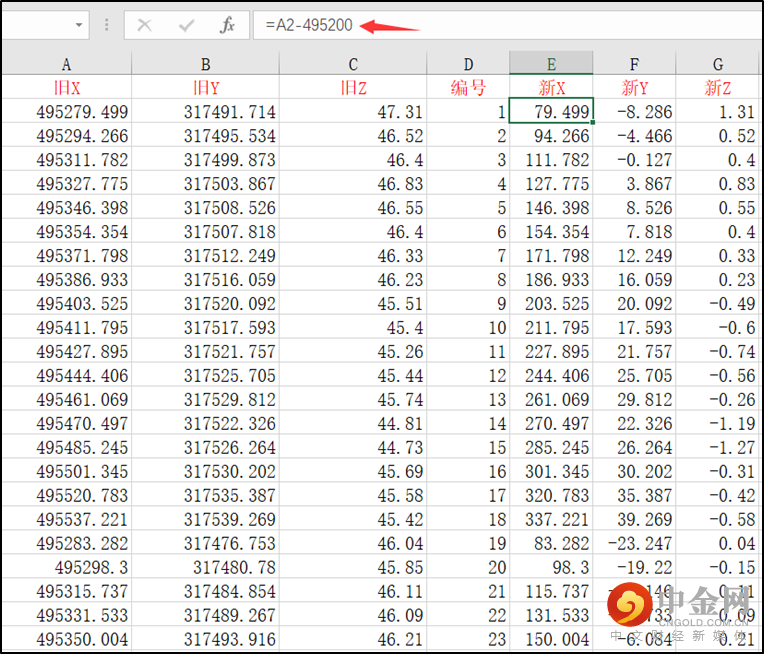Select the highlighted column E header
The image size is (764, 654).
point(551,64)
